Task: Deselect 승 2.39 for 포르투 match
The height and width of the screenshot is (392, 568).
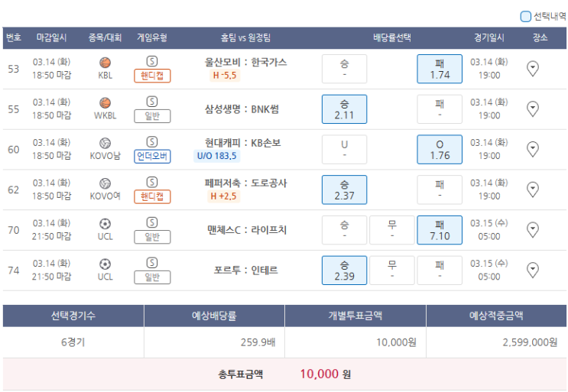Action: point(344,270)
